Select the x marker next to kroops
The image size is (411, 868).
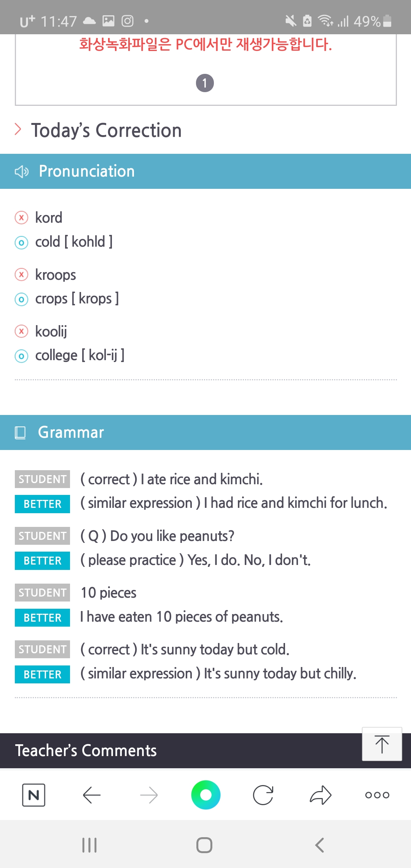click(x=21, y=274)
